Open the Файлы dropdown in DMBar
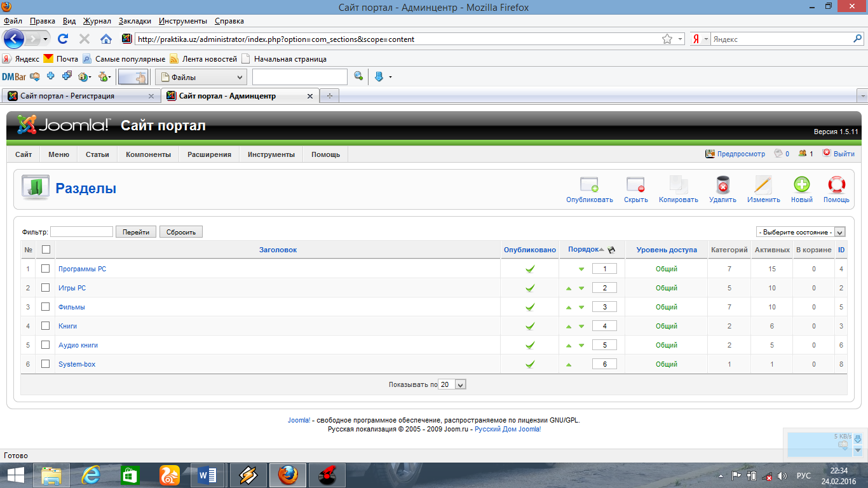 click(x=201, y=77)
